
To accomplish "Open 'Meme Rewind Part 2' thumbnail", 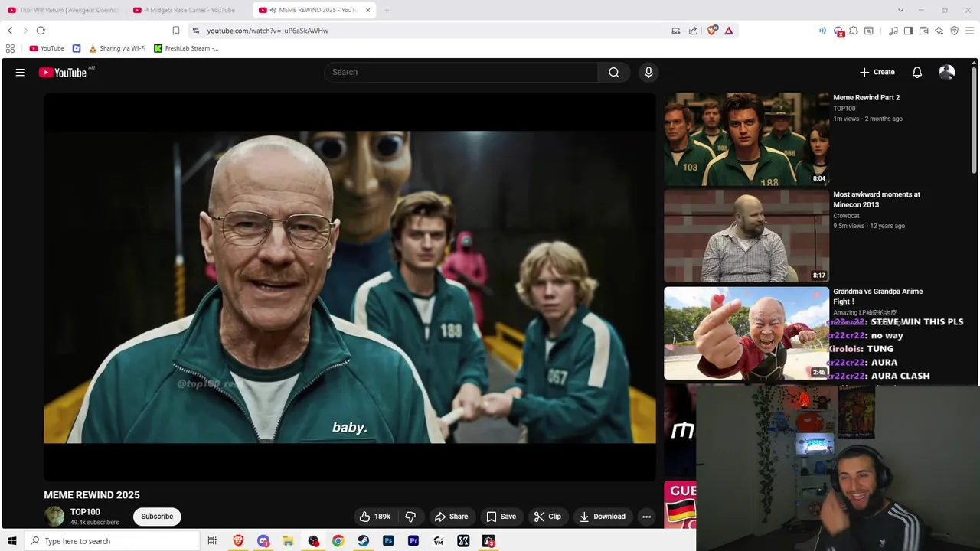I will pos(746,139).
